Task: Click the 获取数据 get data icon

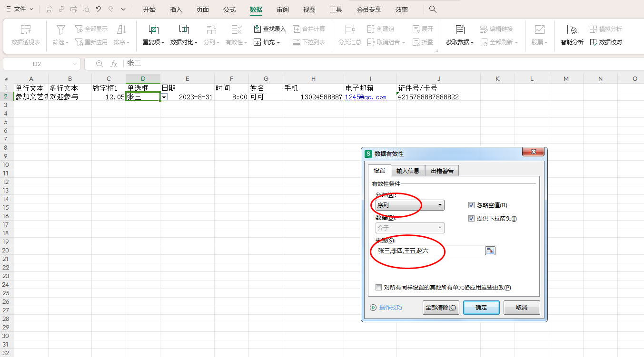Action: pos(460,30)
